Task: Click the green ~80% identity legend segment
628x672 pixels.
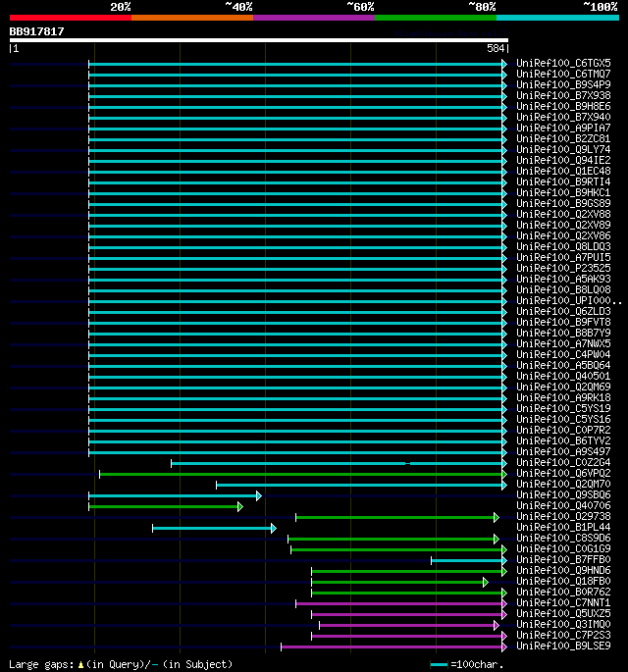Action: click(x=436, y=18)
